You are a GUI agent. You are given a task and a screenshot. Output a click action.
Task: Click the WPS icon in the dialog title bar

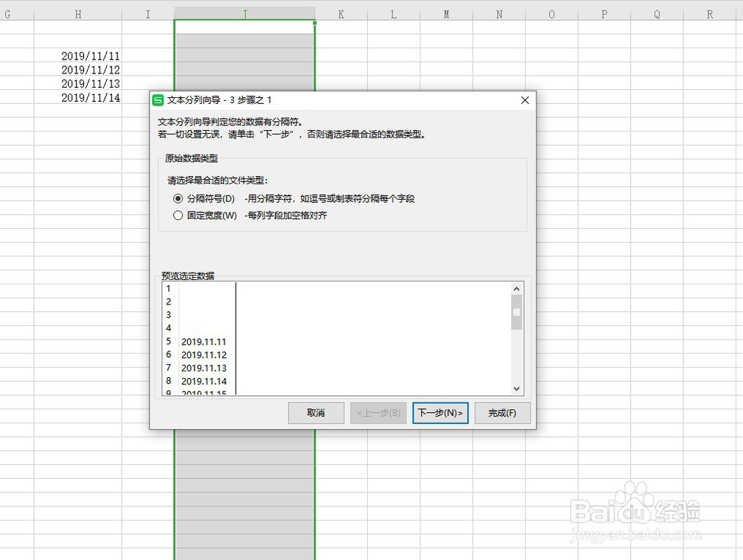157,100
